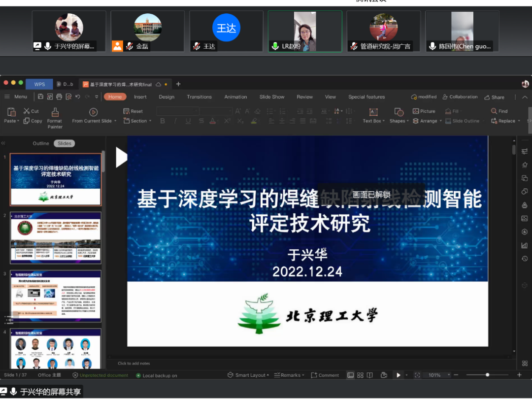This screenshot has width=532, height=399.
Task: Click the Share button
Action: 495,97
